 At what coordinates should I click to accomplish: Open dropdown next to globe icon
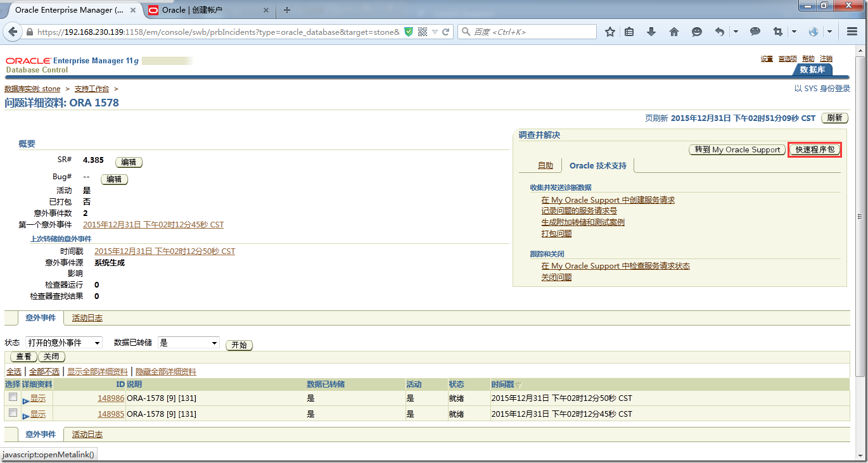point(829,32)
